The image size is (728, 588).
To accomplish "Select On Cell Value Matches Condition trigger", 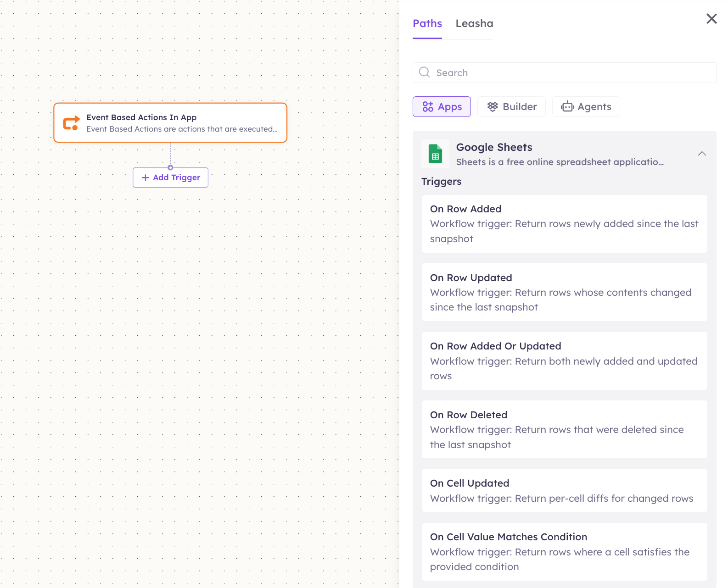I will pos(564,552).
